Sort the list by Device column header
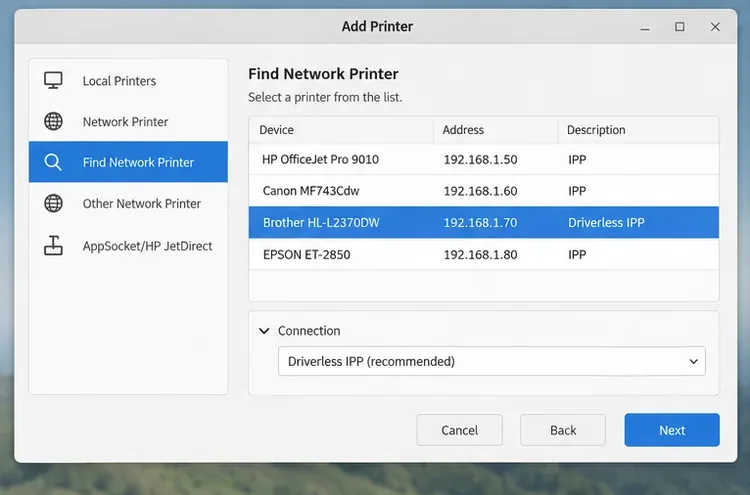 pyautogui.click(x=341, y=130)
